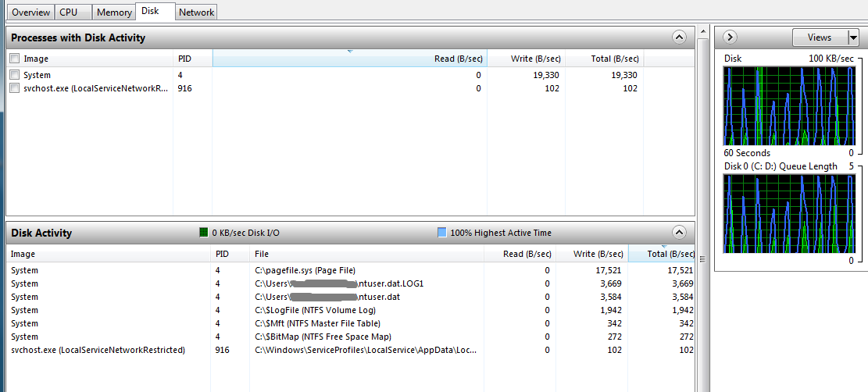
Task: Hide the graphs pane with arrow button
Action: (x=730, y=37)
